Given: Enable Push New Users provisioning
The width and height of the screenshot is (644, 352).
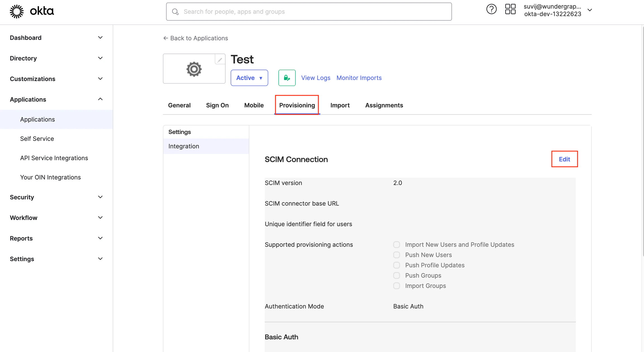Looking at the screenshot, I should click(397, 255).
